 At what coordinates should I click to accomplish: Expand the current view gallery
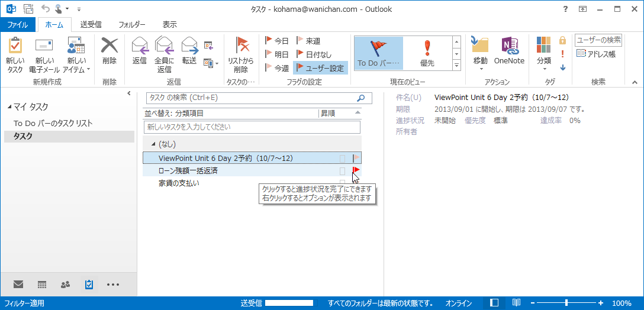[456, 65]
